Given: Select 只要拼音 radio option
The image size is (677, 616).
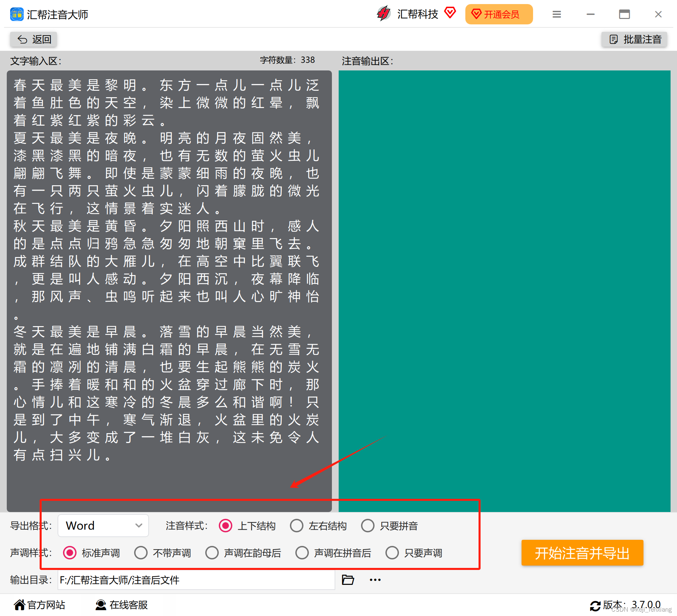Looking at the screenshot, I should 368,526.
